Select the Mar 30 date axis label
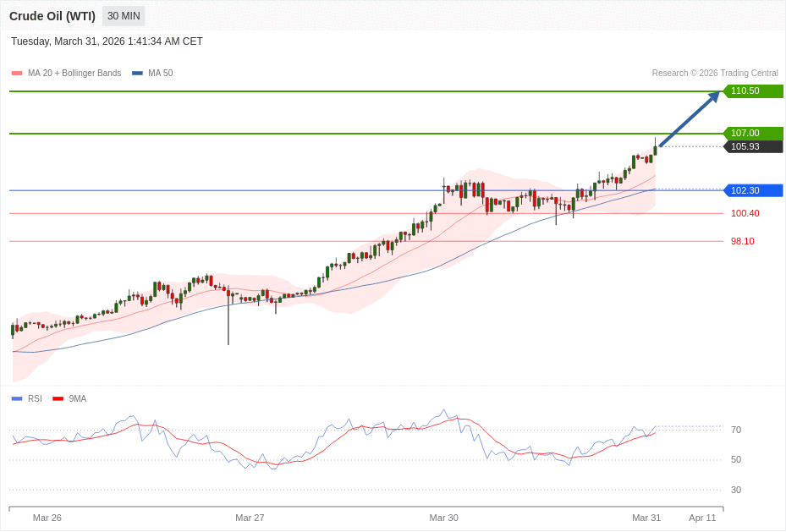The width and height of the screenshot is (786, 532). [444, 518]
